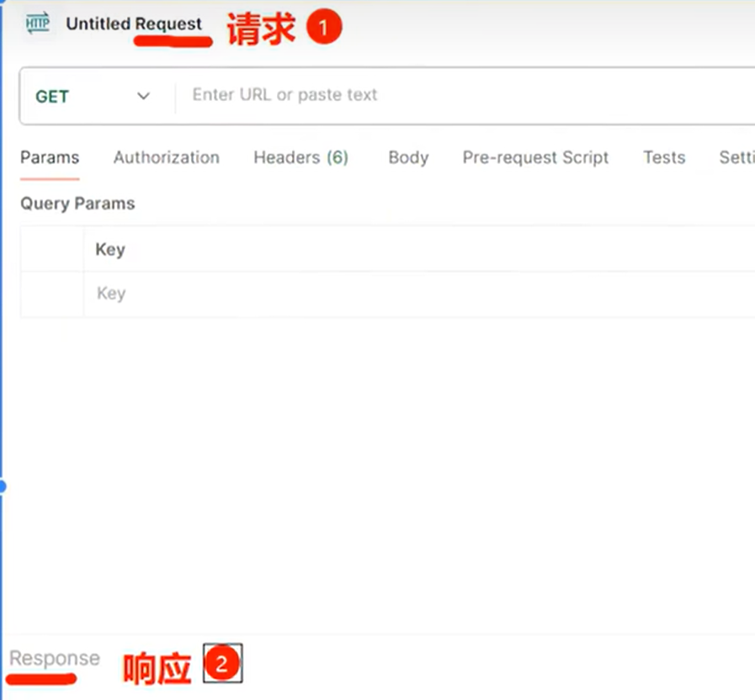Click the HTTP request type icon

(38, 23)
